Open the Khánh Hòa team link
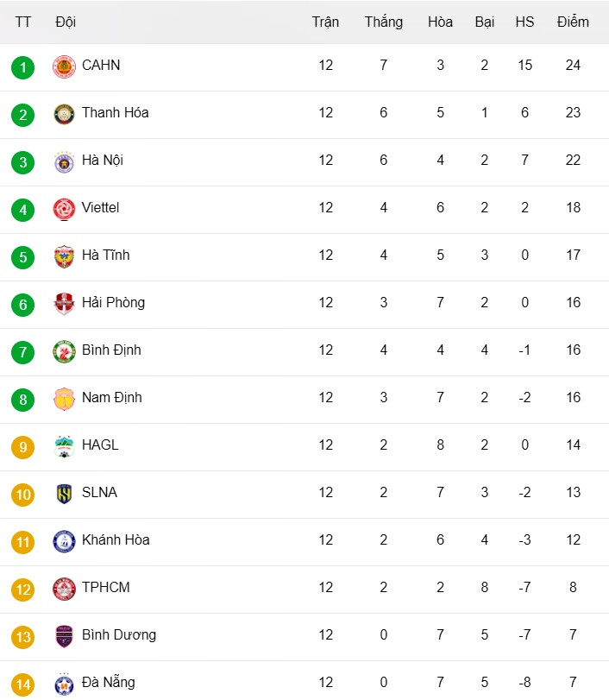Viewport: 609px width, 700px height. pos(116,539)
